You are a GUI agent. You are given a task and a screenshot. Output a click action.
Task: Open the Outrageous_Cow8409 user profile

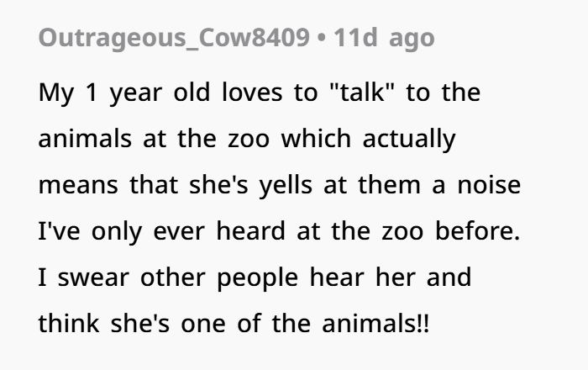click(174, 39)
